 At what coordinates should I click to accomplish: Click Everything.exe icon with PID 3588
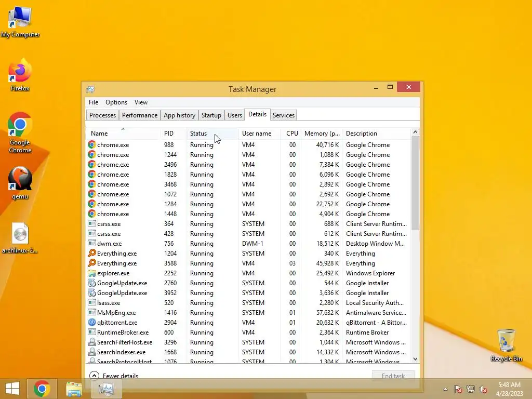(91, 263)
